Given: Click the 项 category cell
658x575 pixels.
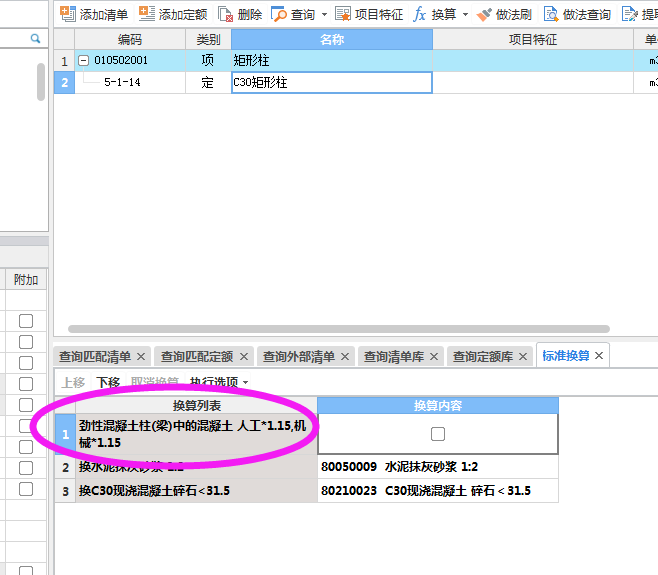Looking at the screenshot, I should (208, 61).
